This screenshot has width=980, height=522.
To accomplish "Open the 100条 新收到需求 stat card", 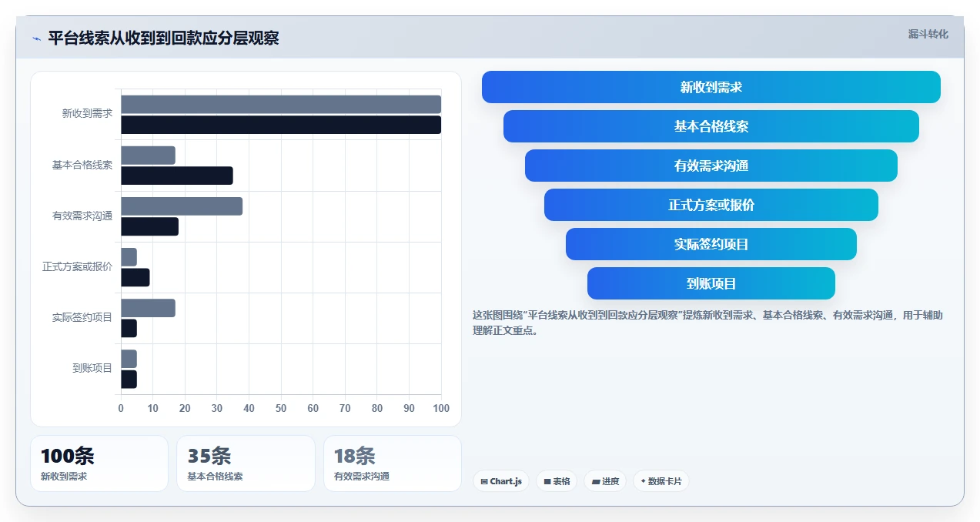I will (x=99, y=463).
